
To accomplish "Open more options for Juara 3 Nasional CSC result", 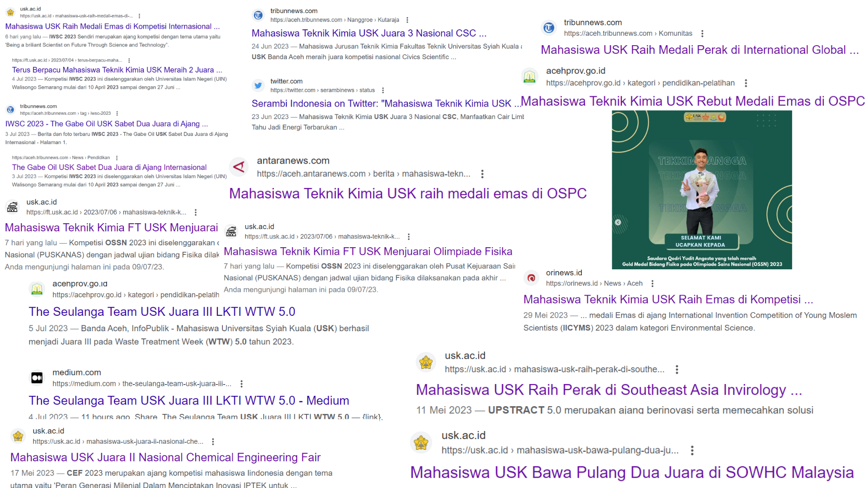I will pos(407,20).
